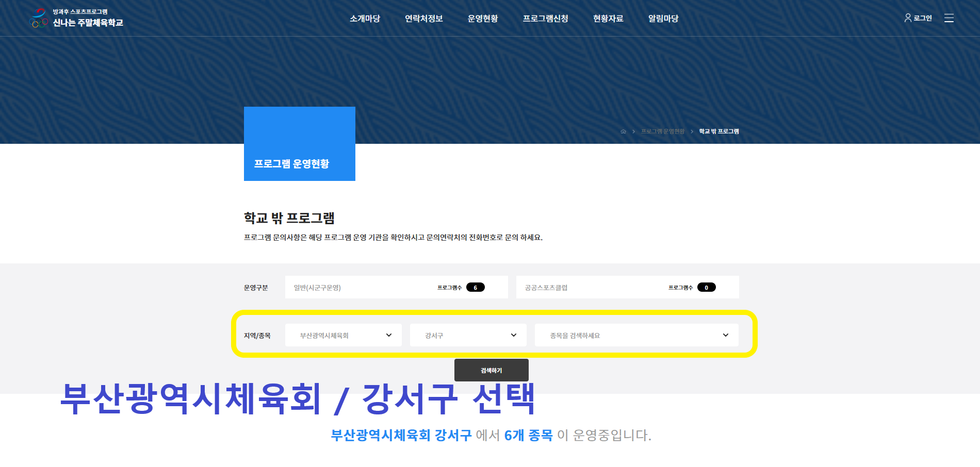Open the 소개마당 menu
Screen dimensions: 980x467
[x=365, y=19]
